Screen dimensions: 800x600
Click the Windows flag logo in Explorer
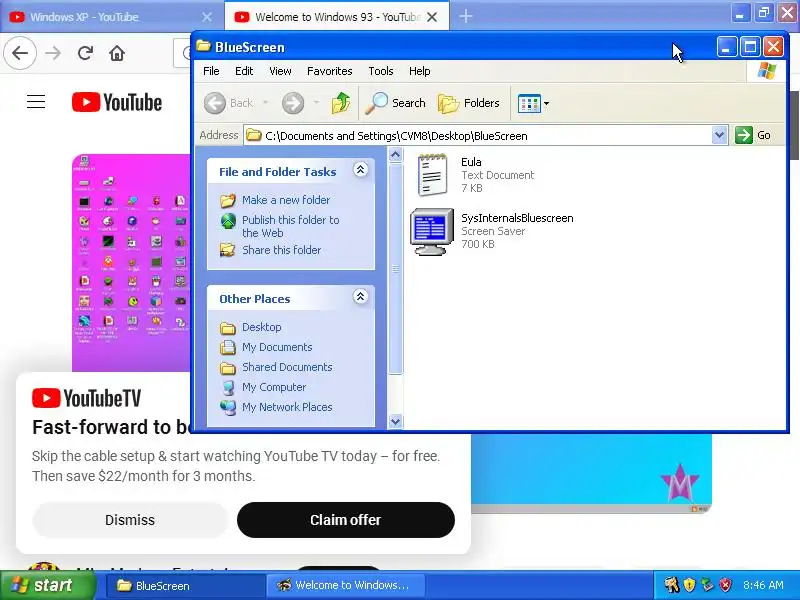[766, 71]
